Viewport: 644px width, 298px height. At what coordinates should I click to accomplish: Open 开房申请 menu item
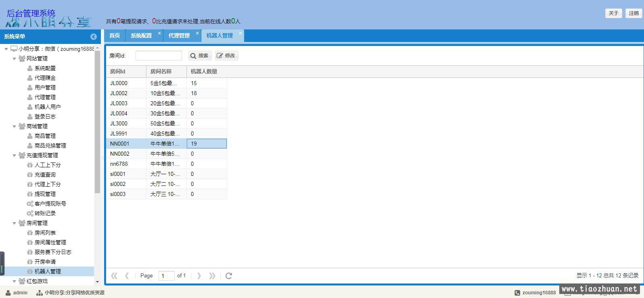point(45,262)
